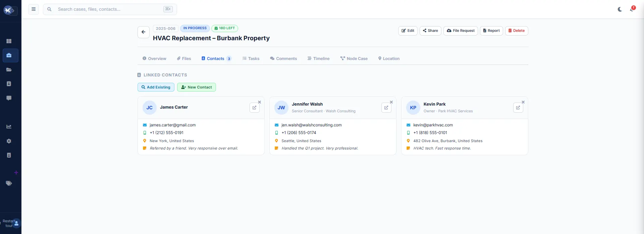The width and height of the screenshot is (644, 234).
Task: Open James Carter's contact in new view
Action: click(x=255, y=108)
